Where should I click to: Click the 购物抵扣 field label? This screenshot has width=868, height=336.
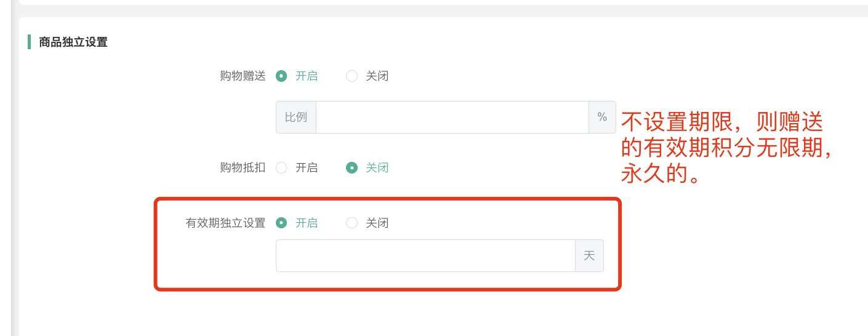[243, 167]
